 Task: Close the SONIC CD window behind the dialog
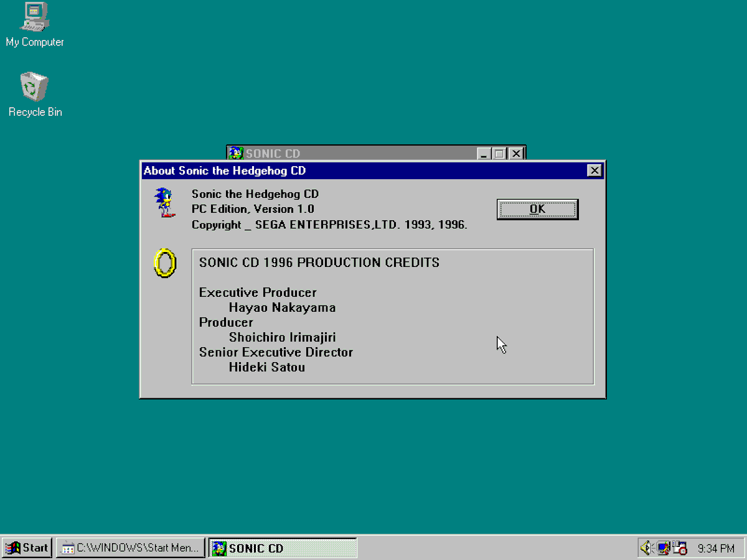point(516,154)
